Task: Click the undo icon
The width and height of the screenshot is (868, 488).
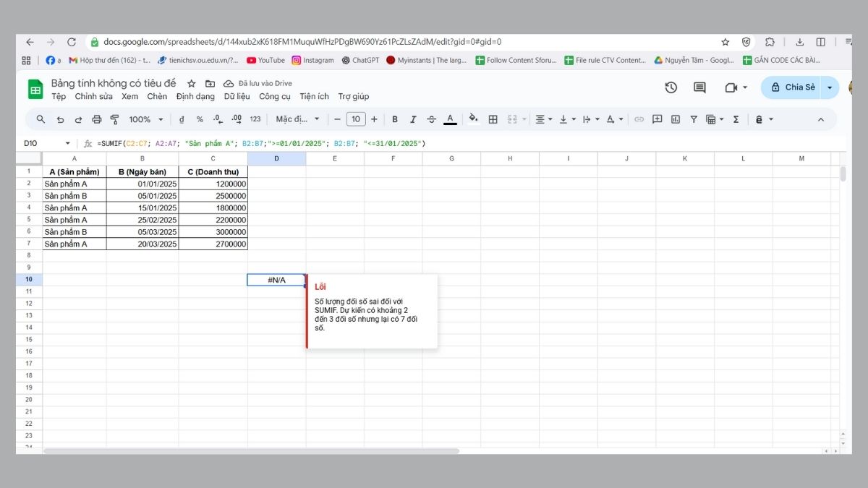Action: click(x=60, y=119)
